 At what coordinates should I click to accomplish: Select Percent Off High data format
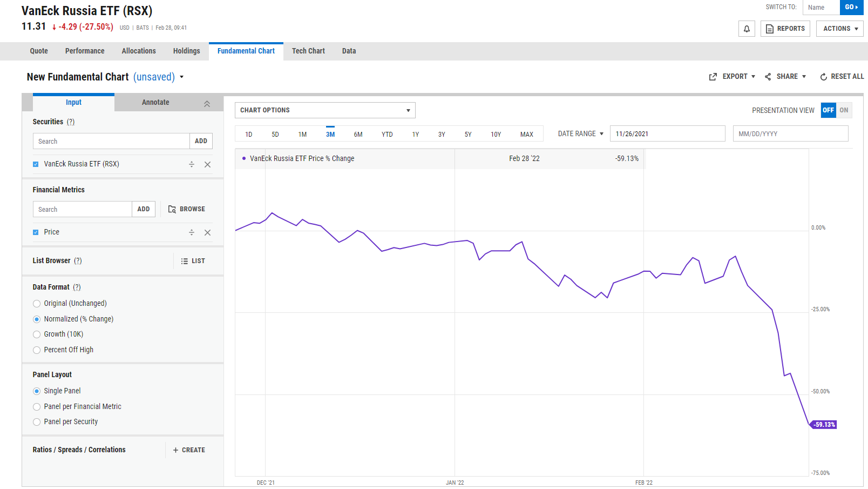click(x=37, y=350)
